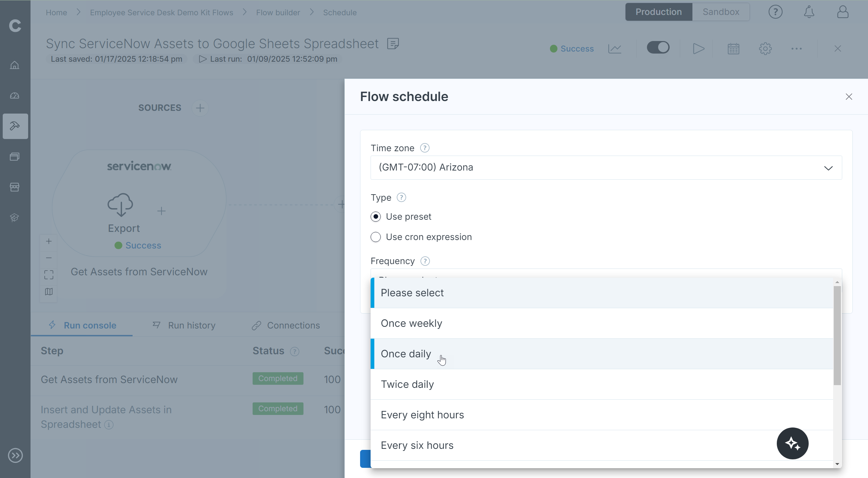
Task: Open the flow description note icon
Action: point(393,44)
